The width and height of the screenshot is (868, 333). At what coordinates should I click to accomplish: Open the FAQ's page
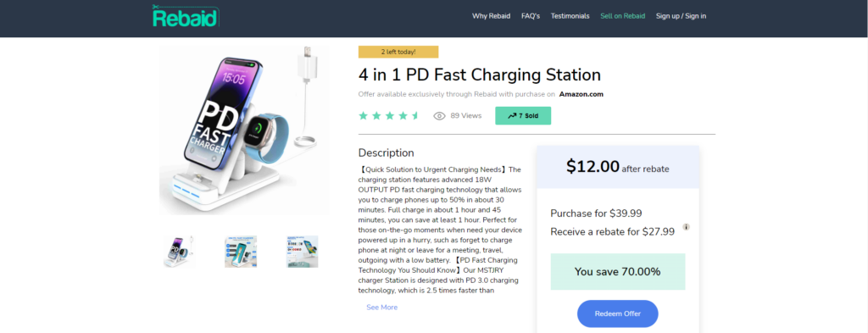(531, 16)
